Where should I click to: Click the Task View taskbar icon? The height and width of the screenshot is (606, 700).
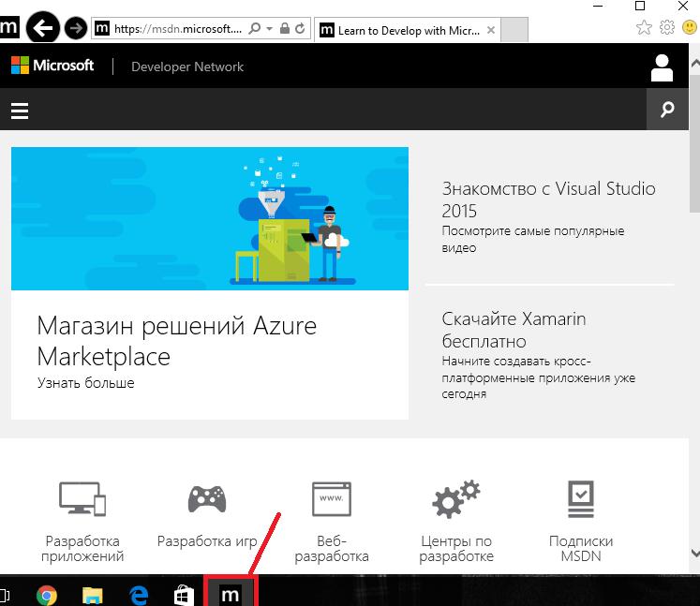[5, 596]
